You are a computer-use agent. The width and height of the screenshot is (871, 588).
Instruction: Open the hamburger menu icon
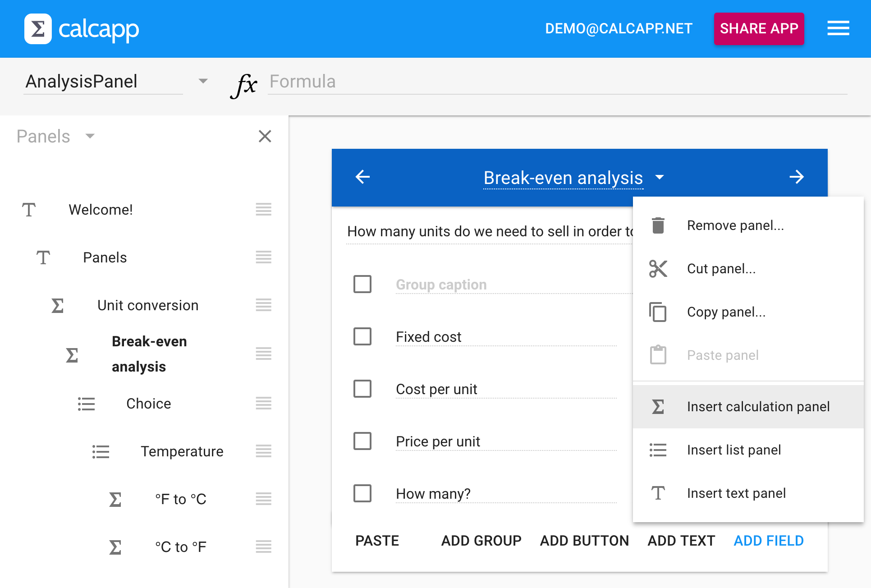tap(838, 28)
